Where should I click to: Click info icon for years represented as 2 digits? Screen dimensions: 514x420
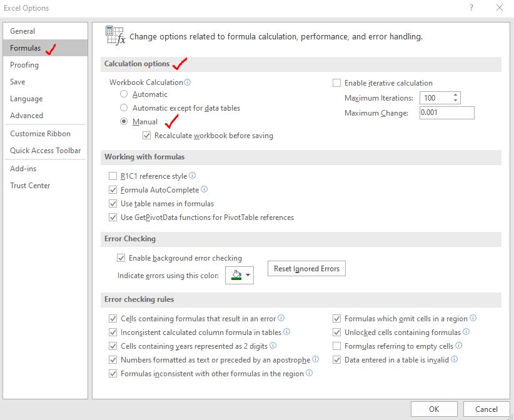(x=273, y=345)
